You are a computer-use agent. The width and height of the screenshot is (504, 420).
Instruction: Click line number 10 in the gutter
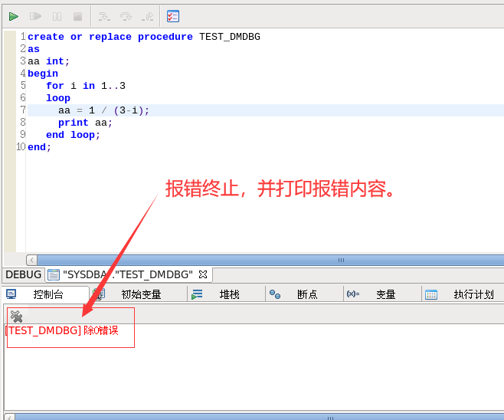click(21, 147)
